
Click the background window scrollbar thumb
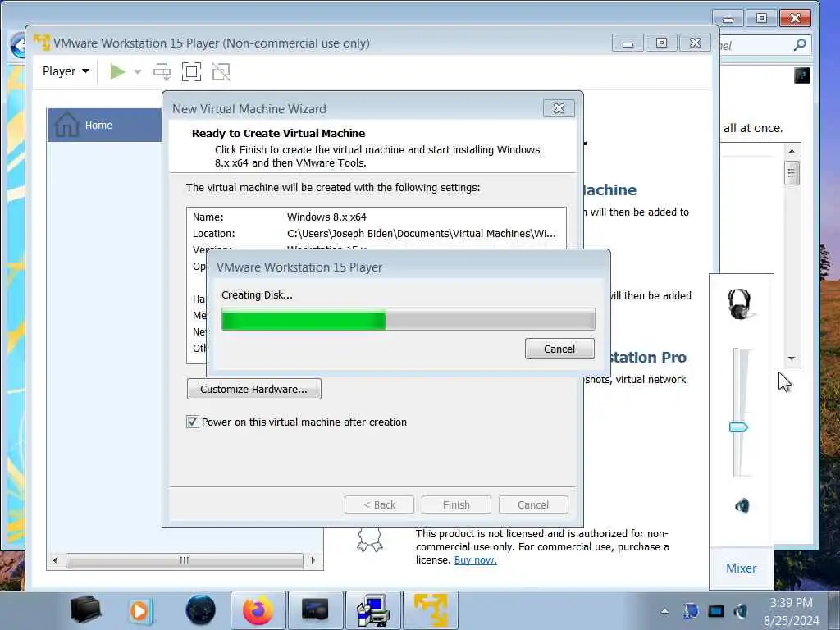(x=792, y=172)
